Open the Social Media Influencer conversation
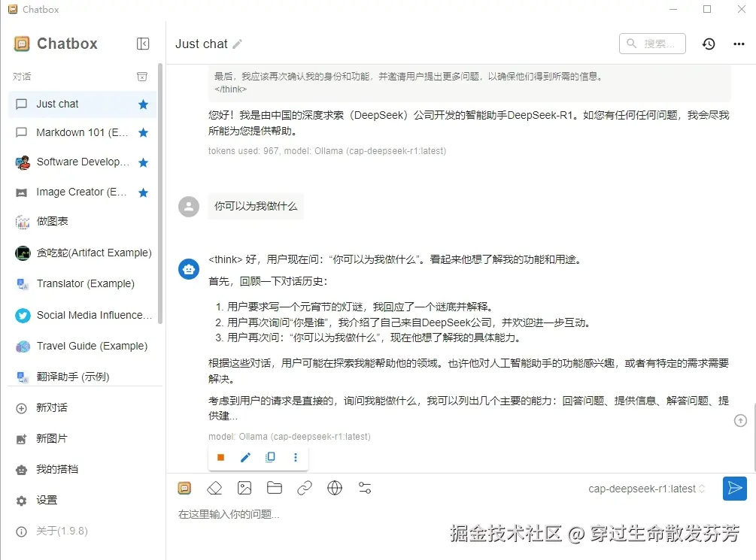The width and height of the screenshot is (756, 560). pyautogui.click(x=83, y=315)
